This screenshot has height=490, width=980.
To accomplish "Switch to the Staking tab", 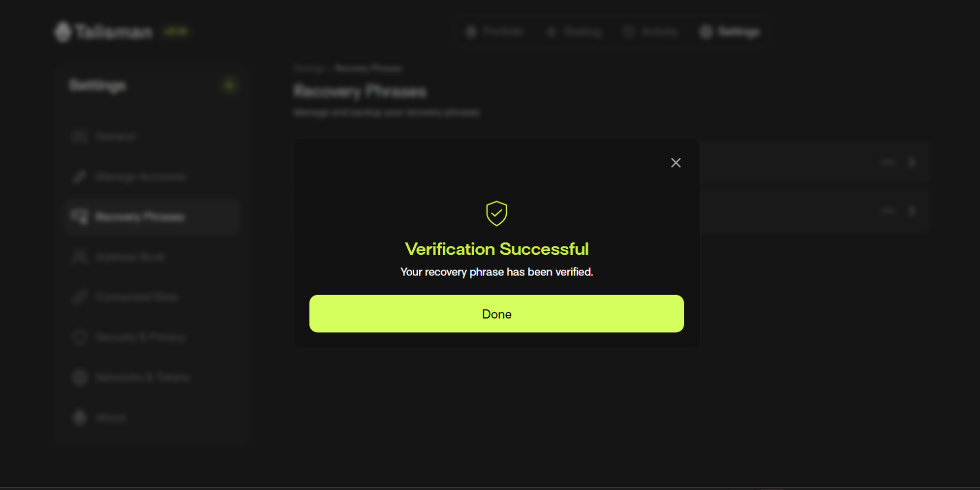I will point(574,32).
